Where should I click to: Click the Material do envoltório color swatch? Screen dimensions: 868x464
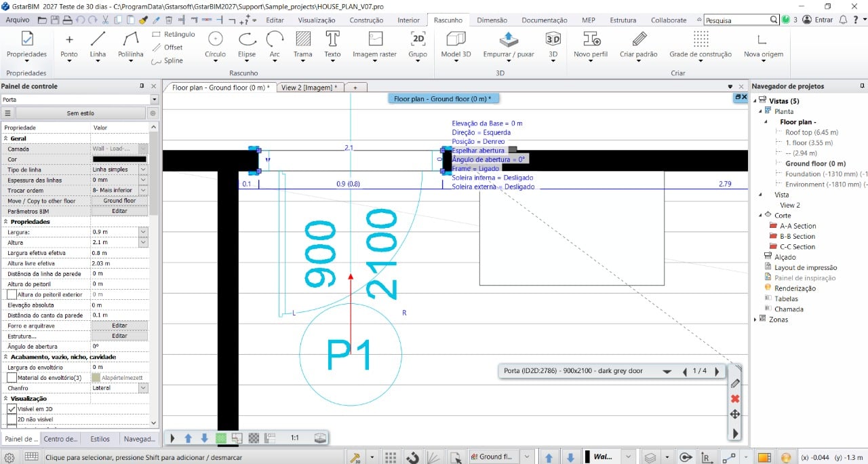coord(96,377)
